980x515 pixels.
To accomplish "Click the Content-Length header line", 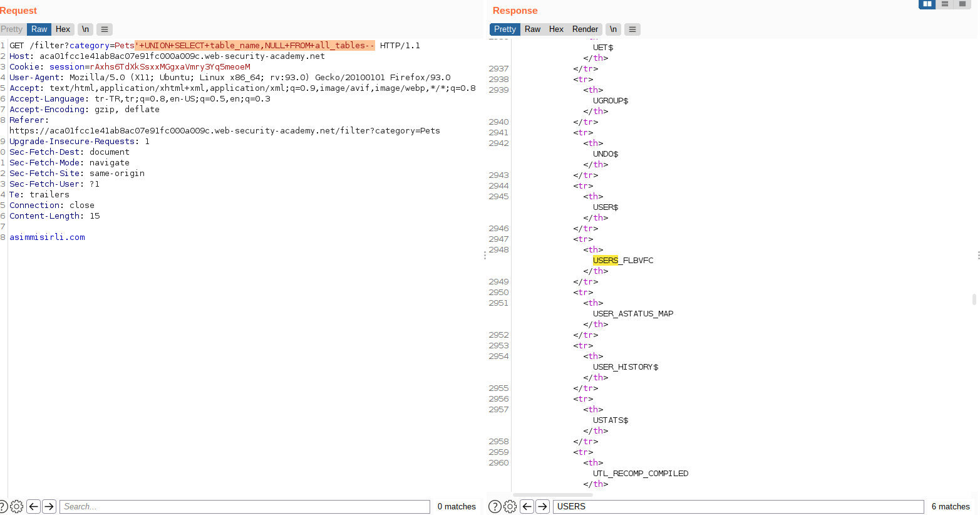I will pyautogui.click(x=54, y=216).
